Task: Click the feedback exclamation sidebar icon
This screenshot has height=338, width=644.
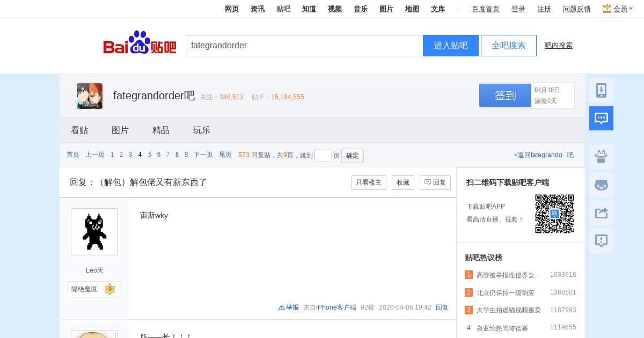Action: click(601, 240)
